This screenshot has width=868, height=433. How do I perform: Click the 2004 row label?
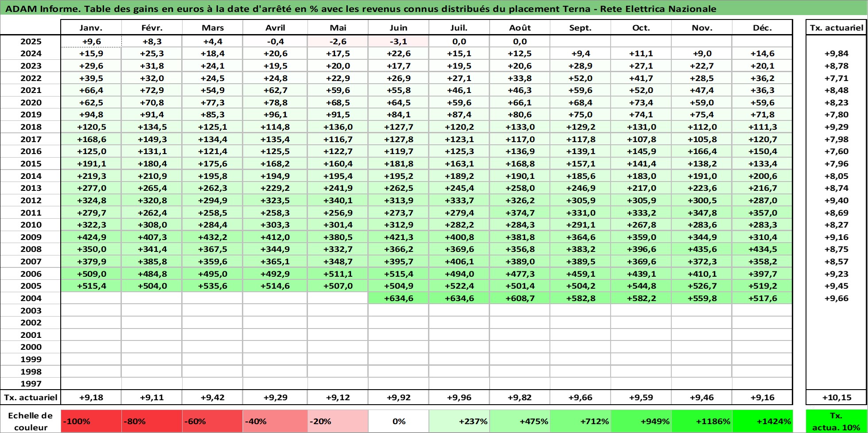pos(31,298)
